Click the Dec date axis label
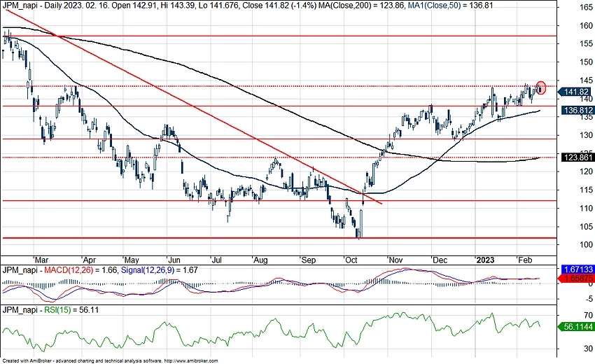Image resolution: width=595 pixels, height=364 pixels. pyautogui.click(x=440, y=260)
